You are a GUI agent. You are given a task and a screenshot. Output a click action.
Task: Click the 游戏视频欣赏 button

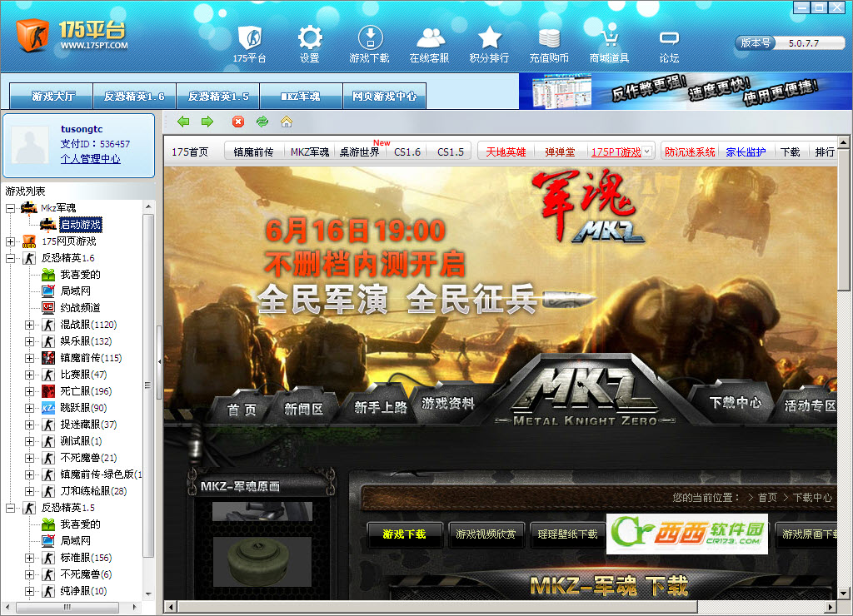486,534
